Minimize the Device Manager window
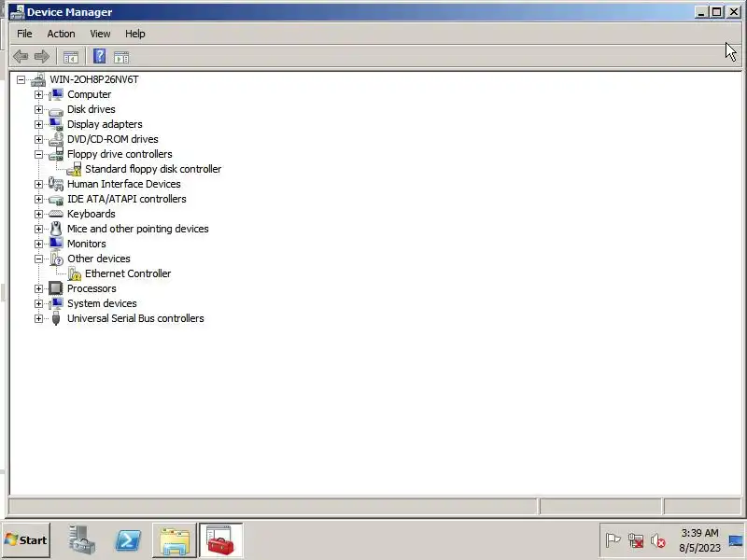This screenshot has width=747, height=560. pos(701,12)
